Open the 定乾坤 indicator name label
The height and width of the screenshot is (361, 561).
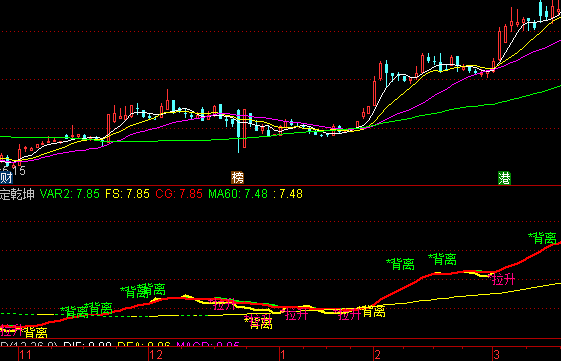pos(17,194)
